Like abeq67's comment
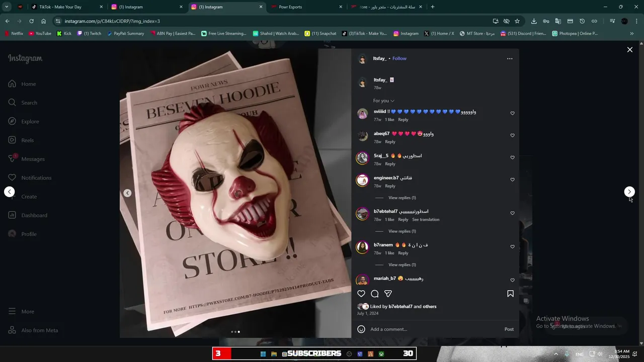 513,136
